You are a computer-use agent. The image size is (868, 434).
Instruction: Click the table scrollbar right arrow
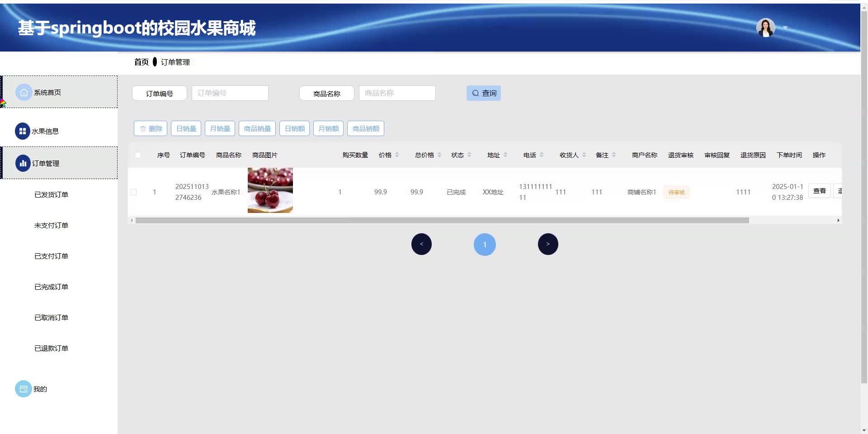pos(838,221)
